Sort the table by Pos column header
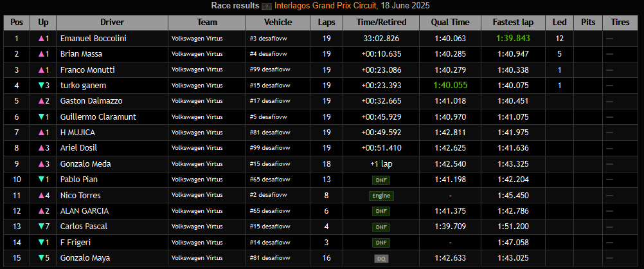This screenshot has width=644, height=269. click(x=17, y=23)
